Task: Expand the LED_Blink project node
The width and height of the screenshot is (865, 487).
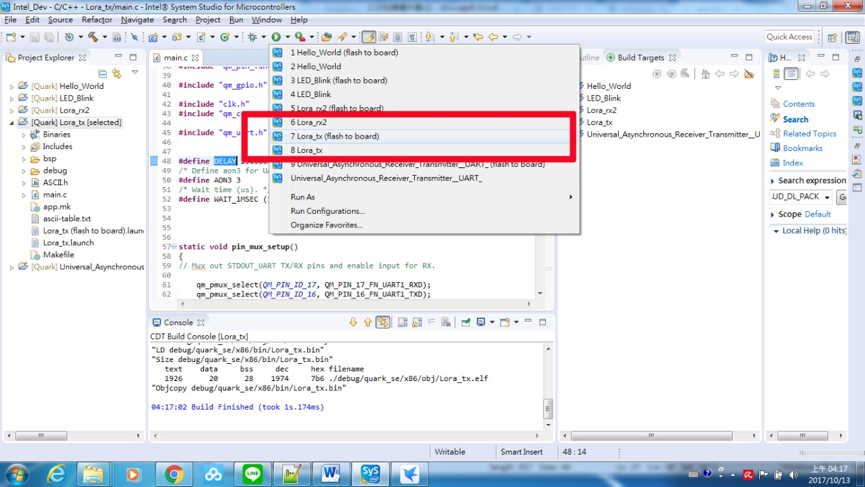Action: pyautogui.click(x=12, y=99)
